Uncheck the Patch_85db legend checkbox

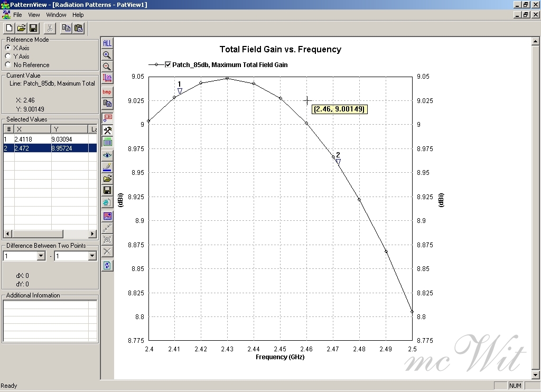(x=169, y=64)
